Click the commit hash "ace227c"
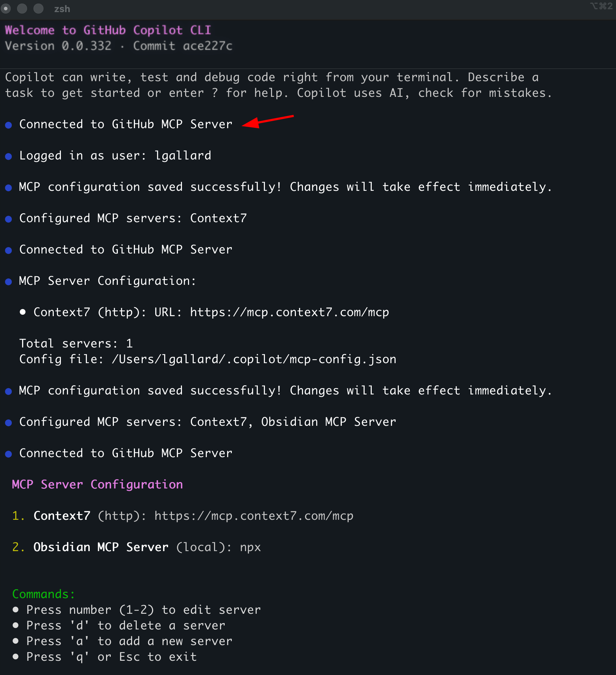The height and width of the screenshot is (675, 616). (208, 46)
